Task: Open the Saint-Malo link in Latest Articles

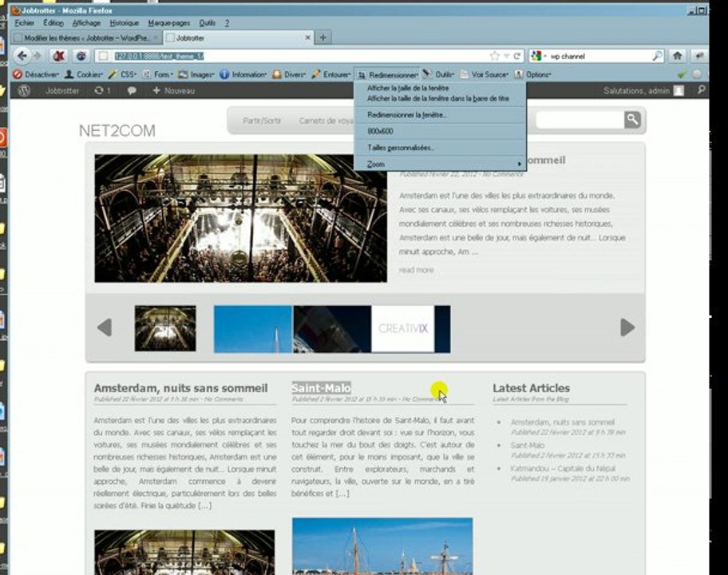Action: click(x=528, y=445)
